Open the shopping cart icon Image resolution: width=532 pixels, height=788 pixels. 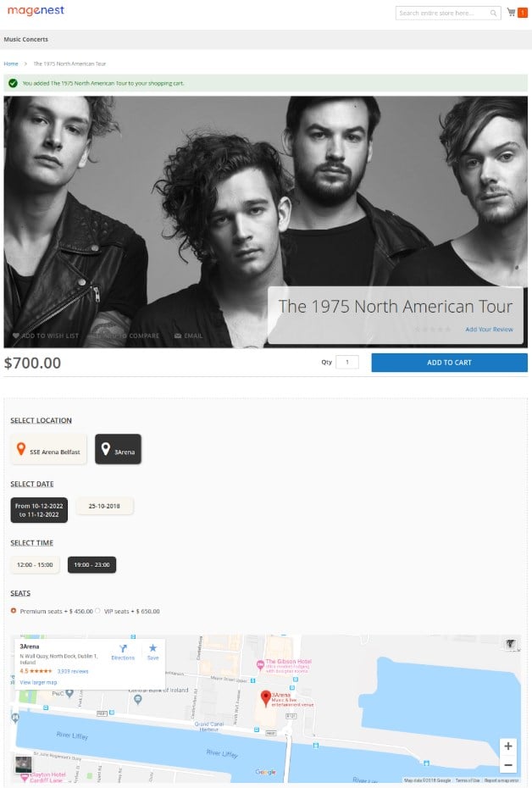point(511,12)
